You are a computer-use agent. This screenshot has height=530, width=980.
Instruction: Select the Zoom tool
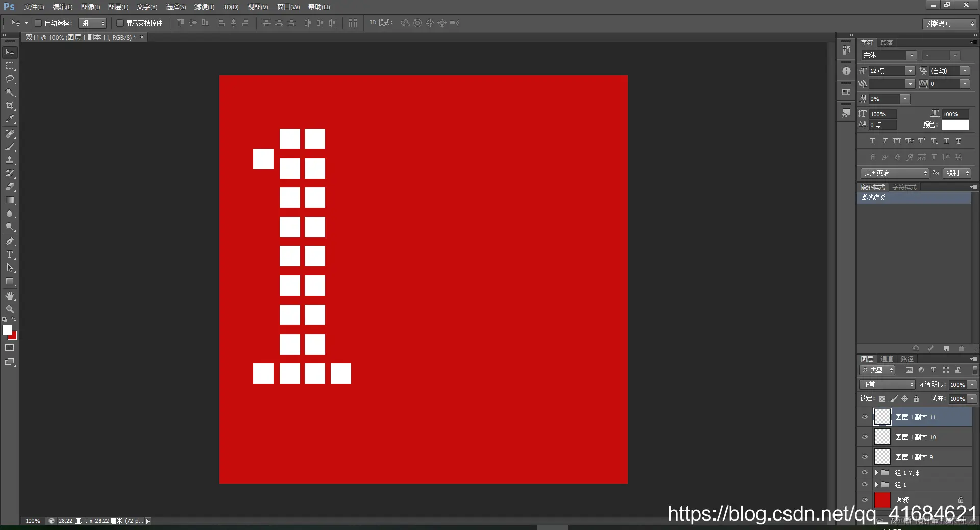[x=10, y=309]
